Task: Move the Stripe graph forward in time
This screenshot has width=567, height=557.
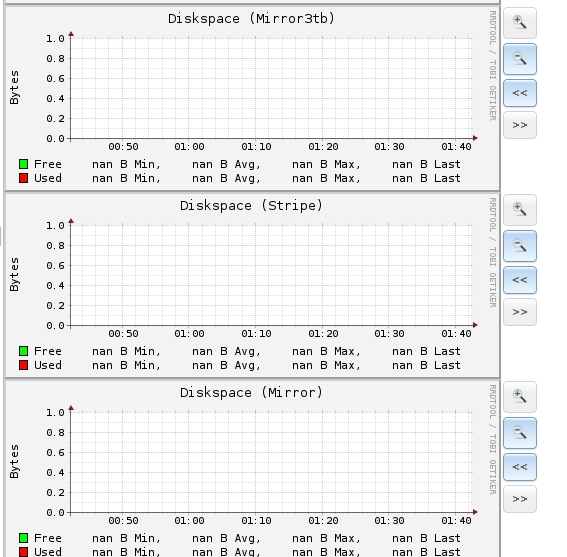Action: pyautogui.click(x=520, y=312)
